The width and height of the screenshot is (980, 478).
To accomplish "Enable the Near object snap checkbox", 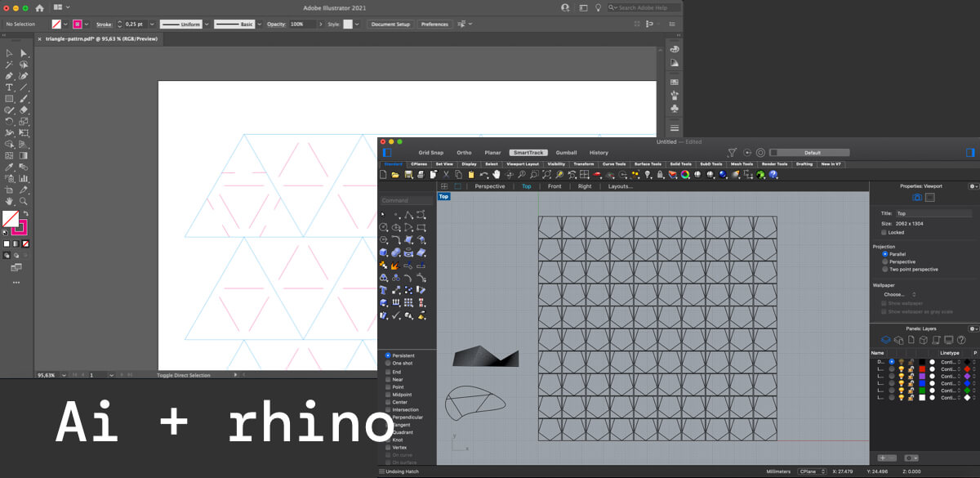I will click(388, 379).
